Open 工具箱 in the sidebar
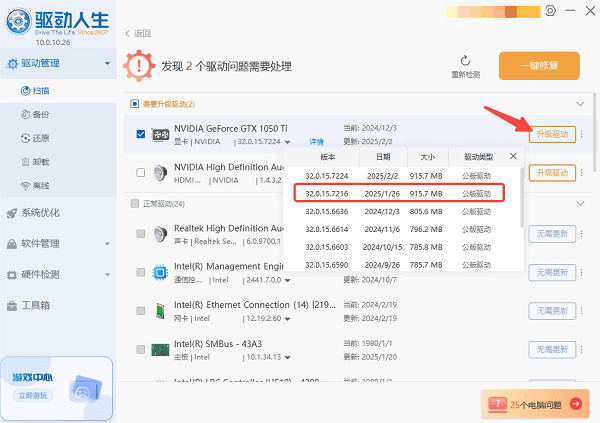Viewport: 600px width, 423px height. [58, 305]
